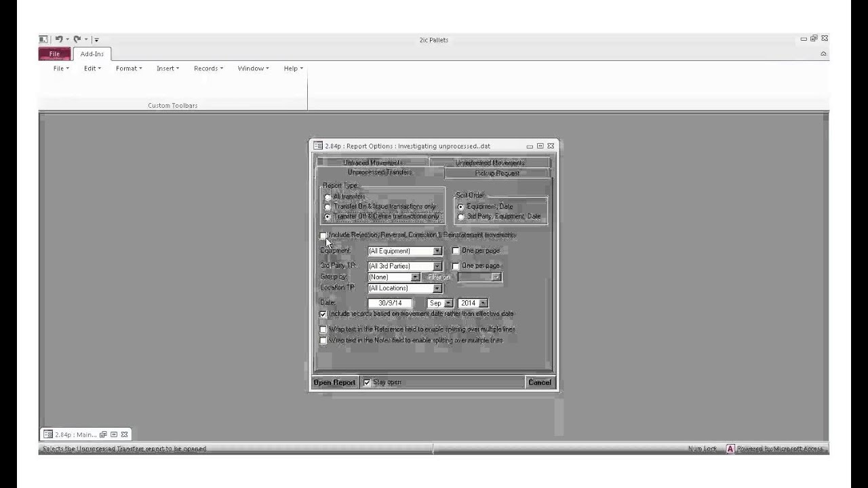This screenshot has height=488, width=868.
Task: Expand the Group by dropdown
Action: click(x=415, y=277)
